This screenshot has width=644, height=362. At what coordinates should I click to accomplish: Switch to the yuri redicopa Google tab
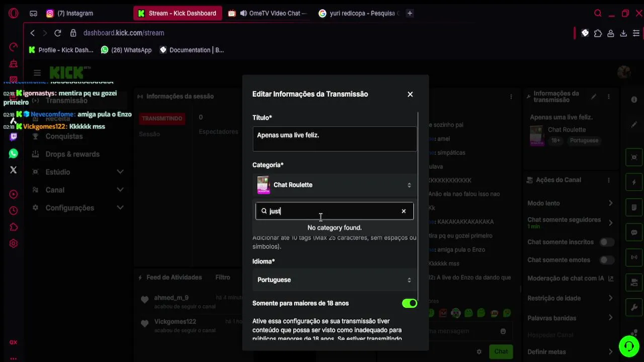(x=358, y=14)
